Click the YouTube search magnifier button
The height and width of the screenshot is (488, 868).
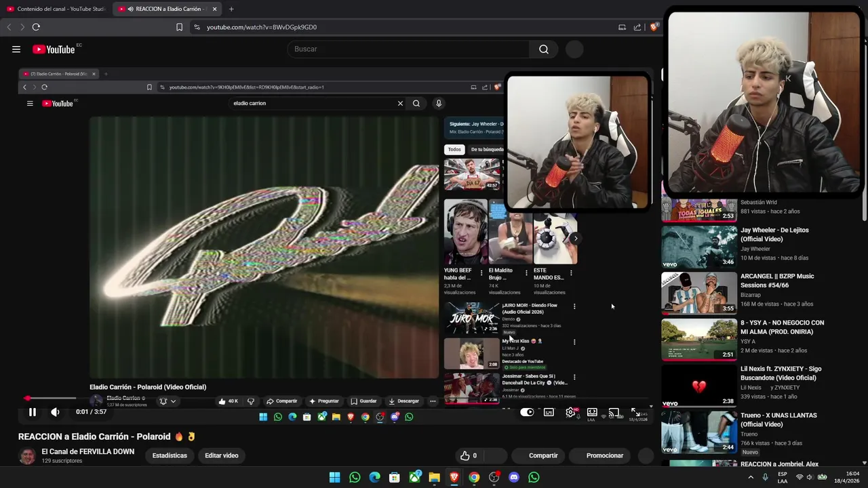pos(544,49)
